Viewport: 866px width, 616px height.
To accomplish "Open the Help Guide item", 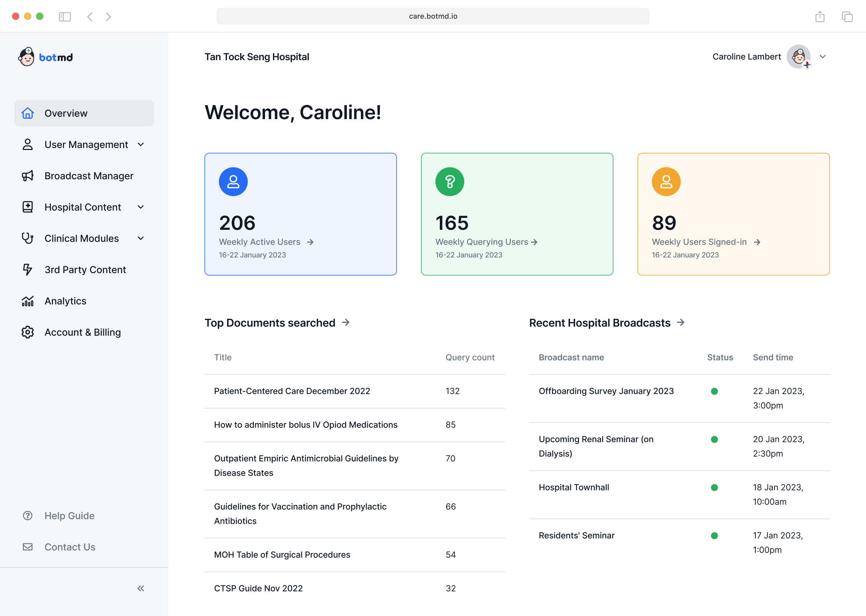I will [69, 516].
